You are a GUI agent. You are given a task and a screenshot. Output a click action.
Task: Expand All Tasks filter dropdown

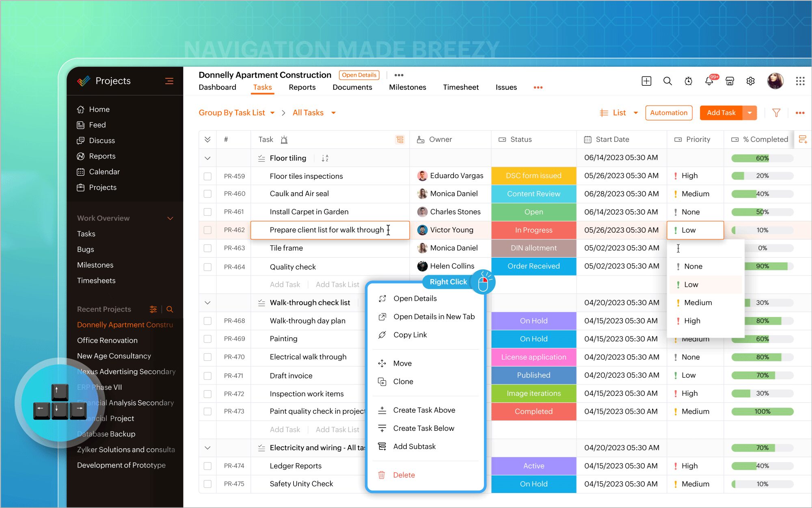coord(334,112)
